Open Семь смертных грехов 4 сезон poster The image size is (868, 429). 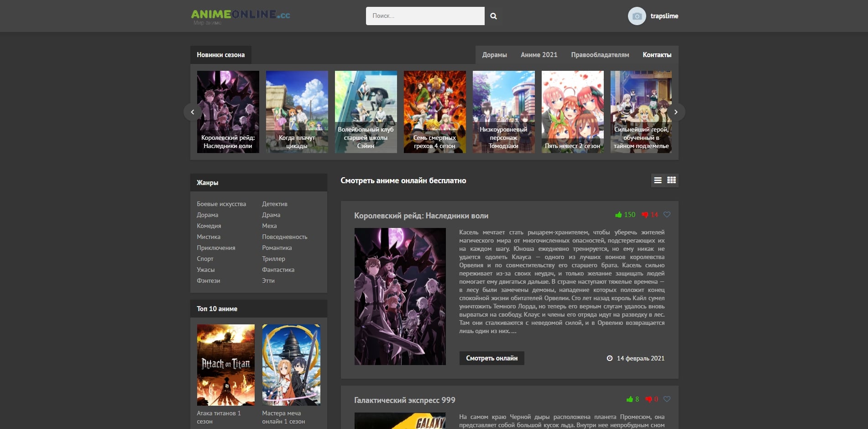(434, 112)
